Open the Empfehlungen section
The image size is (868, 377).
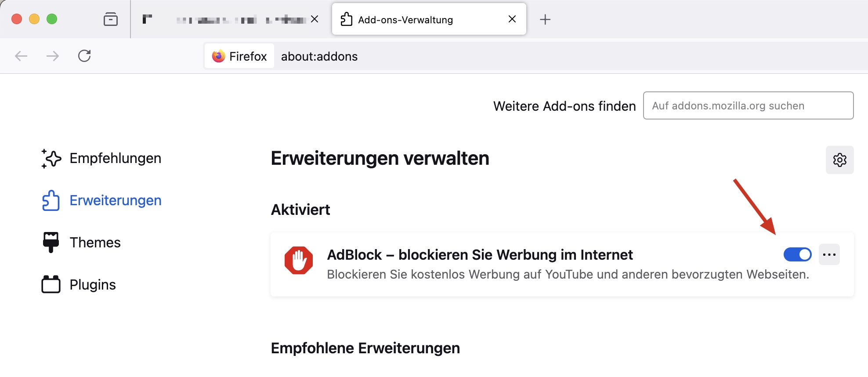(x=115, y=158)
